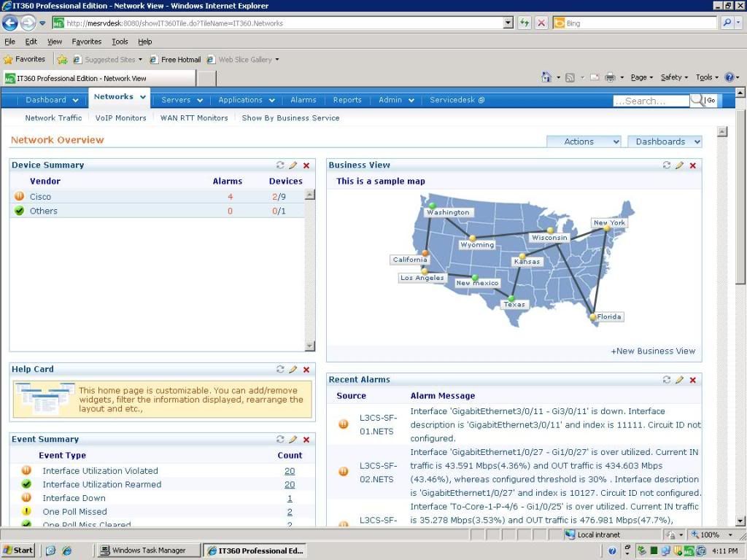
Task: Open the Actions dropdown
Action: (584, 141)
